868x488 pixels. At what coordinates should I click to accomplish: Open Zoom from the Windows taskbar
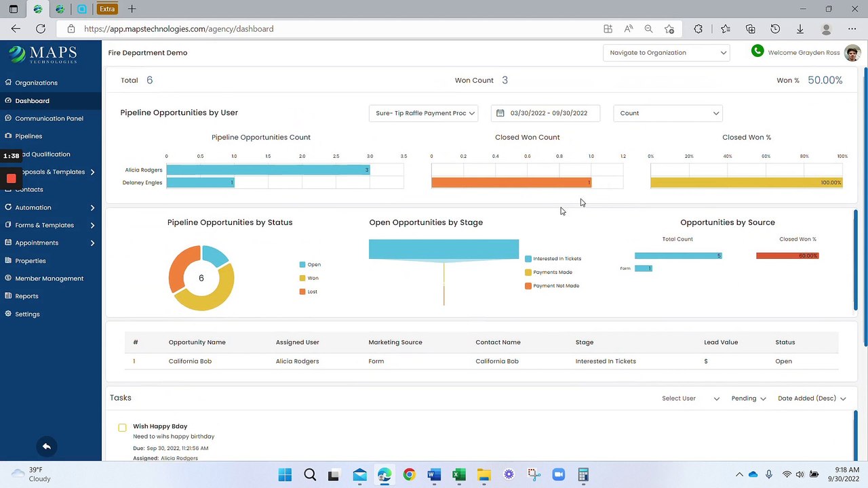[558, 474]
